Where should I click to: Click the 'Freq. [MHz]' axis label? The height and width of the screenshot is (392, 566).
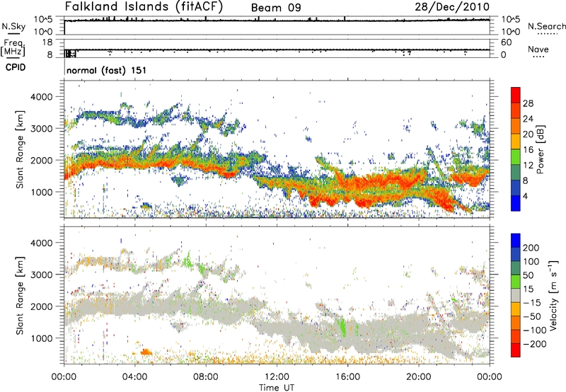click(13, 48)
